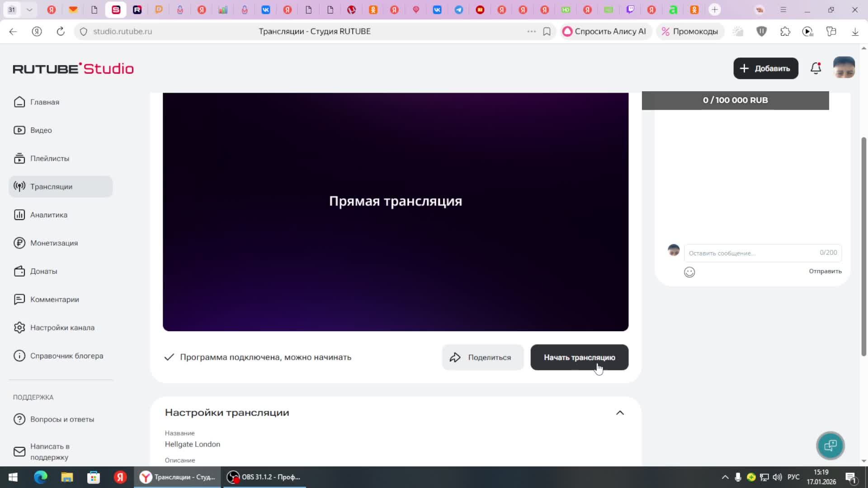Expand hidden system tray icons chevron
868x488 pixels.
point(725,477)
